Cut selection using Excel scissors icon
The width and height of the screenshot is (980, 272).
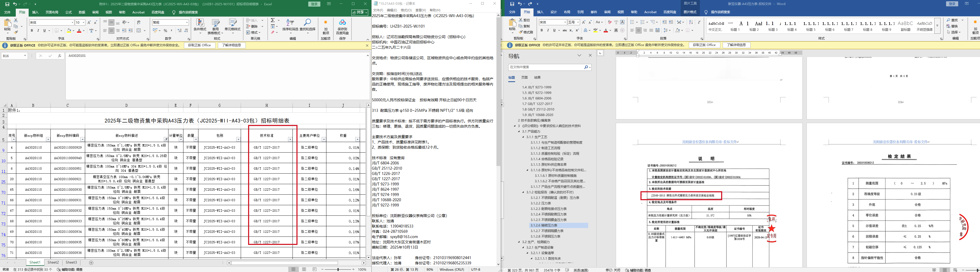[x=16, y=20]
